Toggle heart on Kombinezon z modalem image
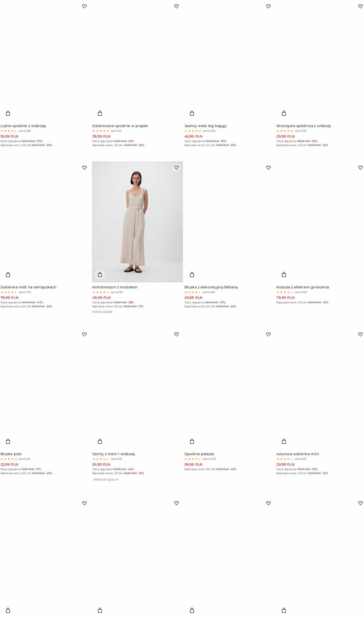This screenshot has width=364, height=617. (176, 168)
